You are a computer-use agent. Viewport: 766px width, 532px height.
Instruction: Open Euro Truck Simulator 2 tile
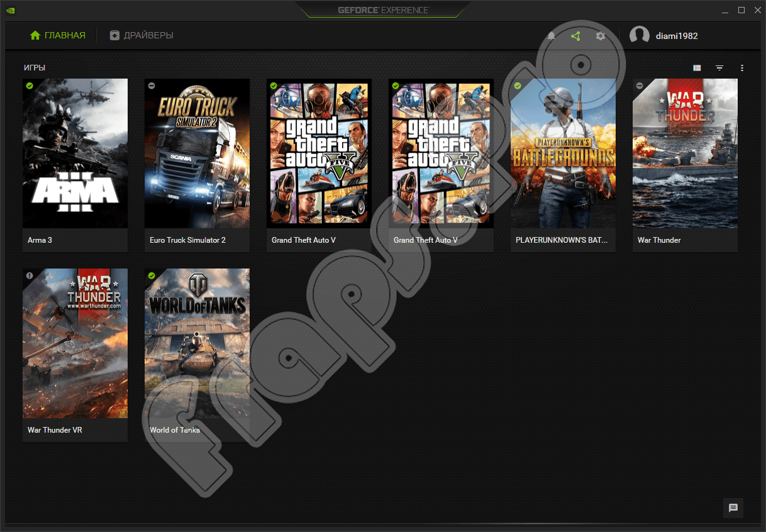point(197,153)
